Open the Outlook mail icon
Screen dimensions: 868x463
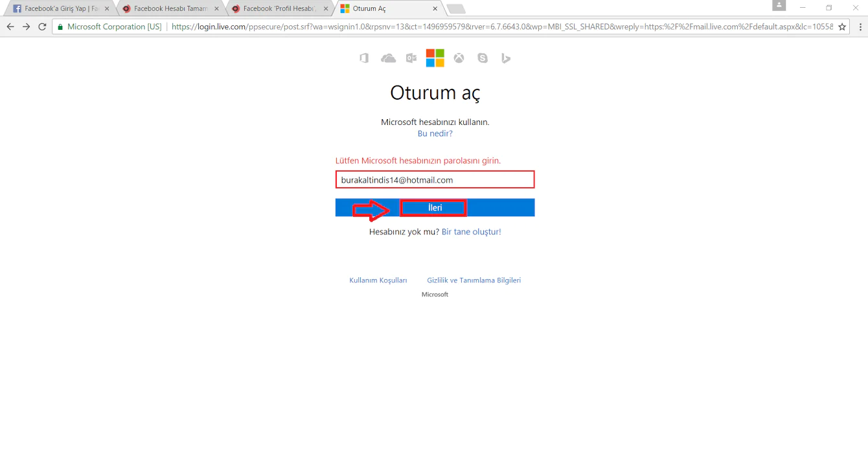click(x=411, y=58)
